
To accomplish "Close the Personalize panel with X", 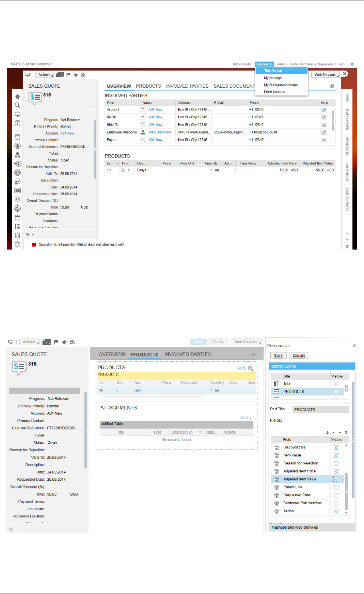I will point(354,346).
